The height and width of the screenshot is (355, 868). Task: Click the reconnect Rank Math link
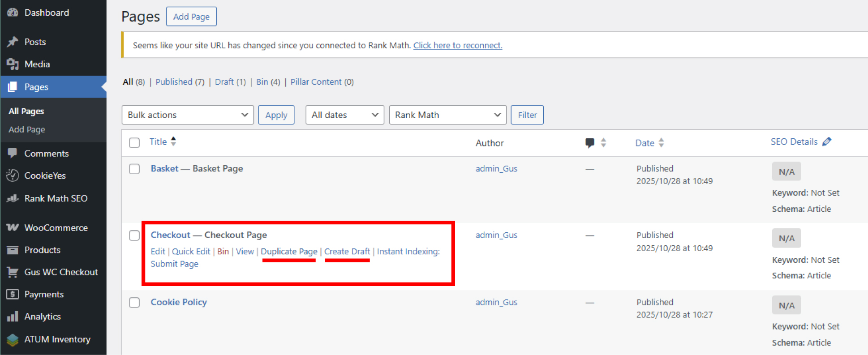(x=457, y=45)
